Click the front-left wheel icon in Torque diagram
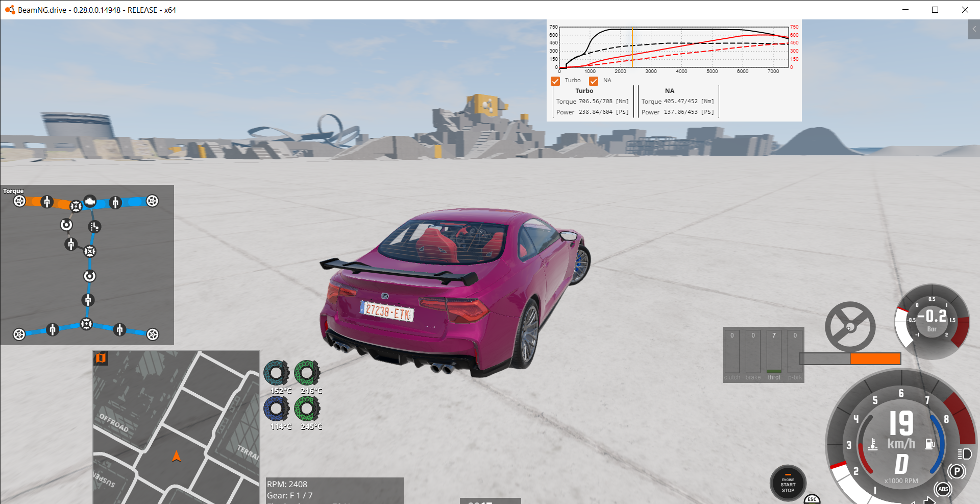980x504 pixels. pos(19,201)
